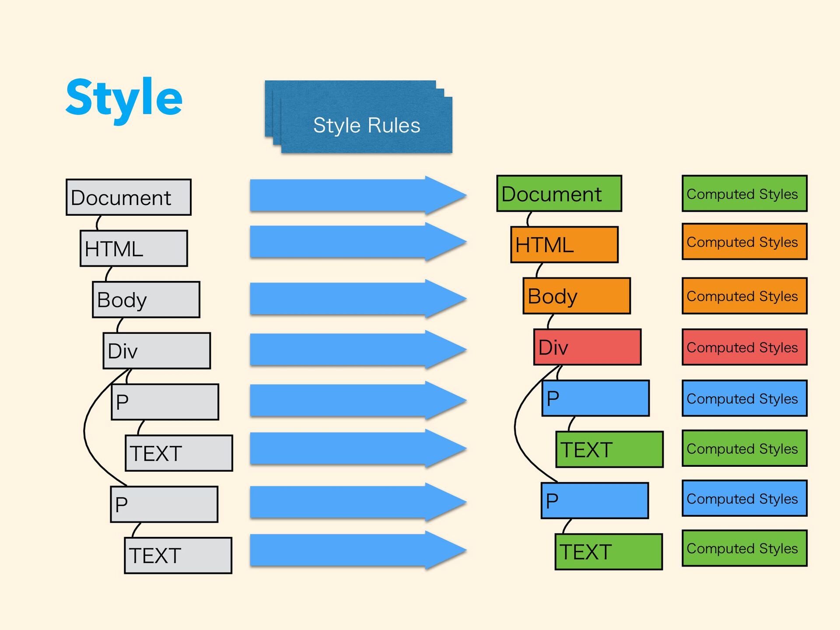
Task: Open the red Computed Styles box
Action: point(745,347)
